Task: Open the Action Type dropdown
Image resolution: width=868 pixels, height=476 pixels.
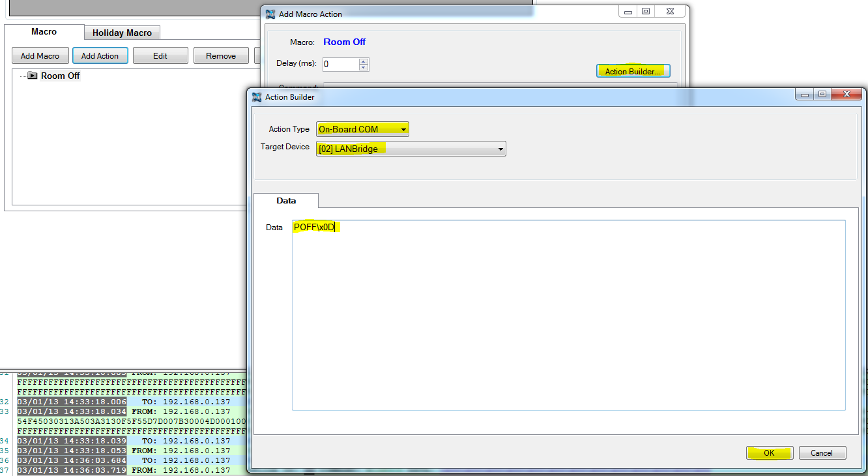Action: pyautogui.click(x=403, y=128)
